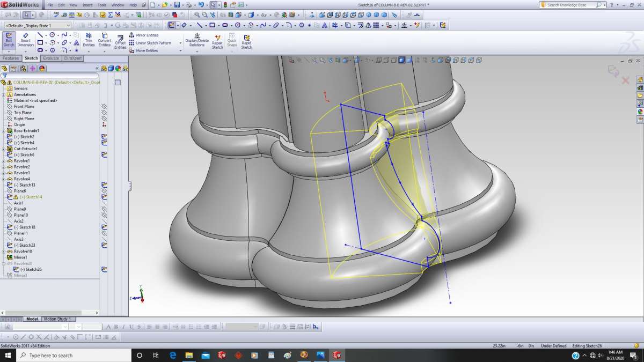Toggle visibility icon for Right Plane row

click(104, 119)
